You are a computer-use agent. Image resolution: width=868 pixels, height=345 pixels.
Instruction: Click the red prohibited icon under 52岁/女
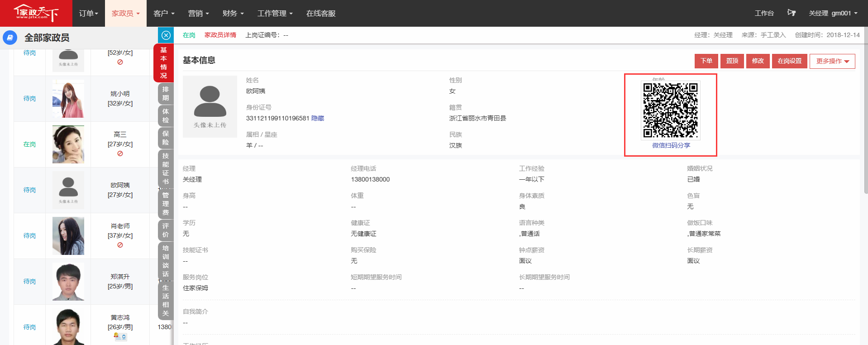coord(120,62)
